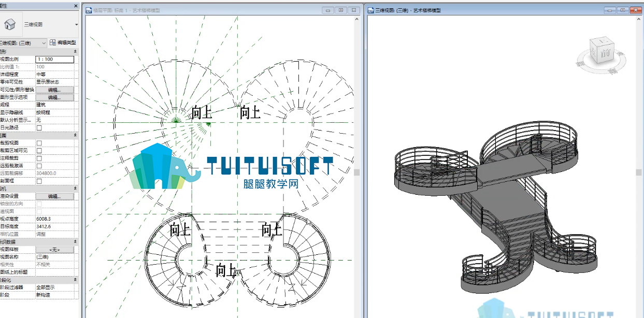Close the 属性 properties panel

tap(76, 6)
